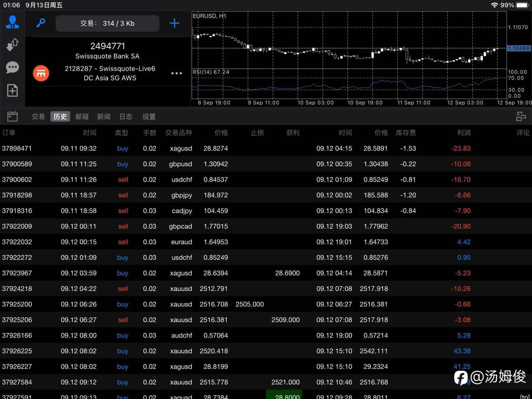Click the key password icon
The image size is (532, 399).
click(x=40, y=23)
